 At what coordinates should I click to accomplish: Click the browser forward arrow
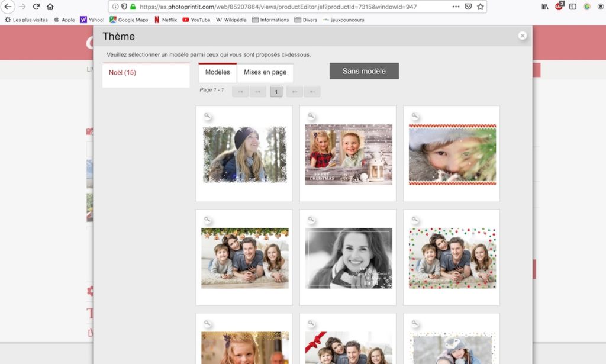click(22, 7)
